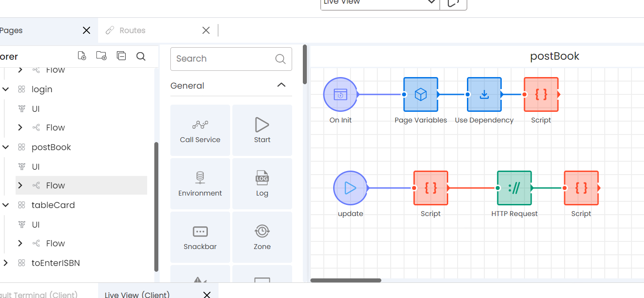The width and height of the screenshot is (644, 298).
Task: Click the Call Service palette item
Action: click(200, 131)
